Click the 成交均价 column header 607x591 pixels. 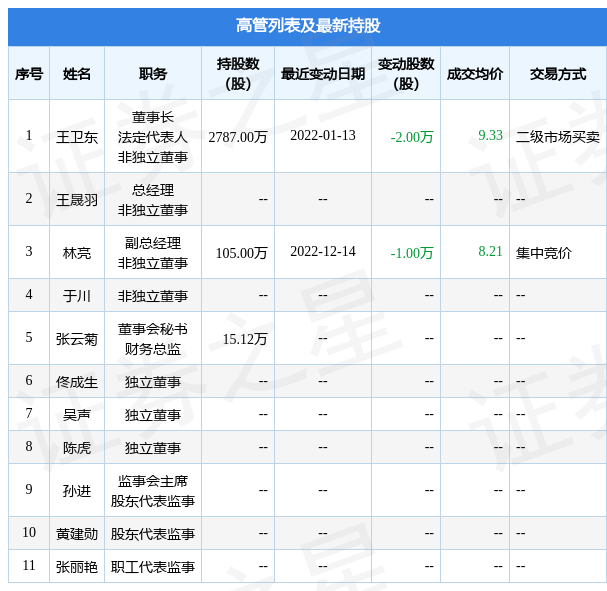[475, 74]
